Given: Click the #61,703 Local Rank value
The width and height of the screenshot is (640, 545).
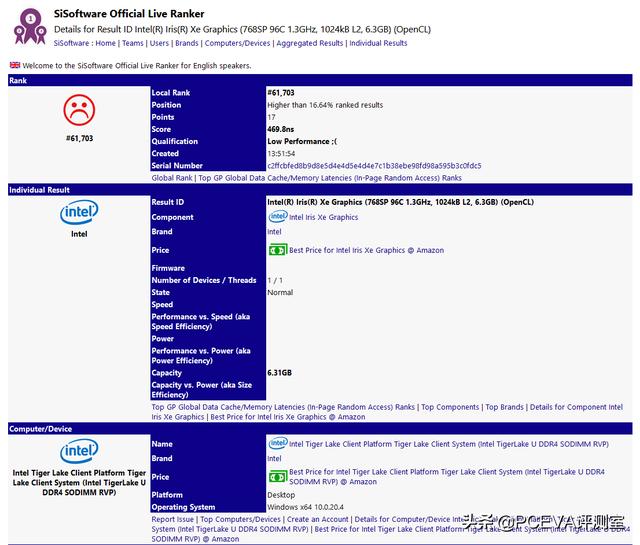Looking at the screenshot, I should click(x=281, y=93).
